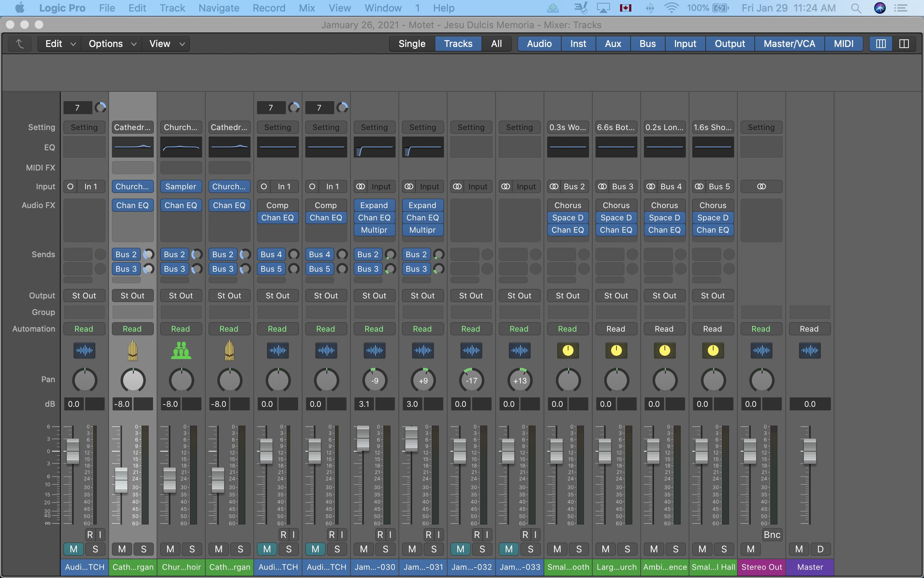Open Bus 5 input slot menu
The height and width of the screenshot is (578, 924).
[719, 186]
